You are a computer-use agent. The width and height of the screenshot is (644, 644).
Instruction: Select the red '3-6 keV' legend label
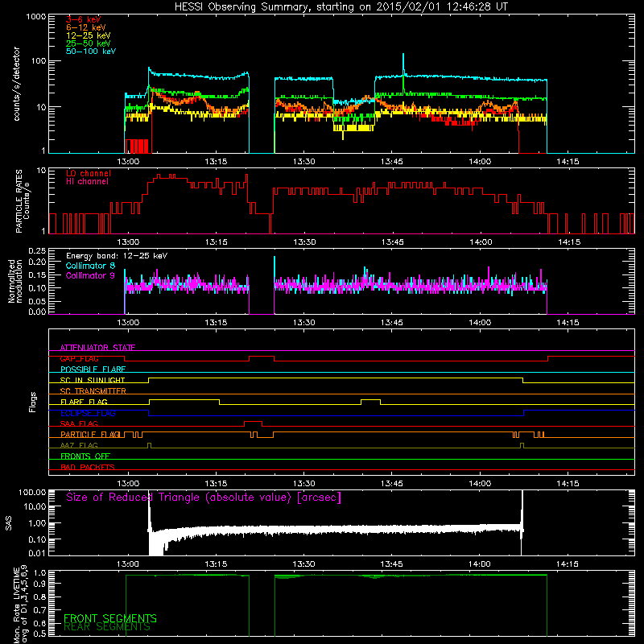(84, 19)
